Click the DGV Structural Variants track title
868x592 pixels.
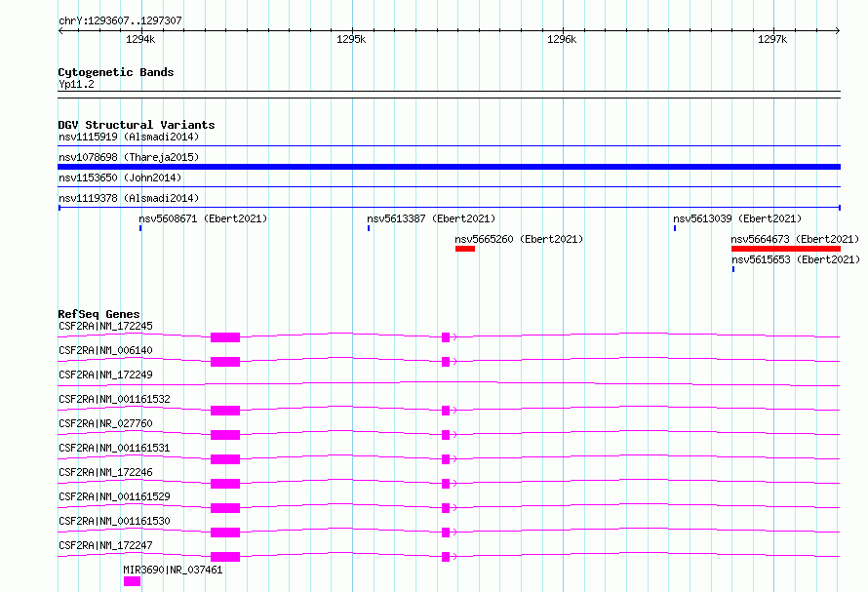(x=137, y=125)
